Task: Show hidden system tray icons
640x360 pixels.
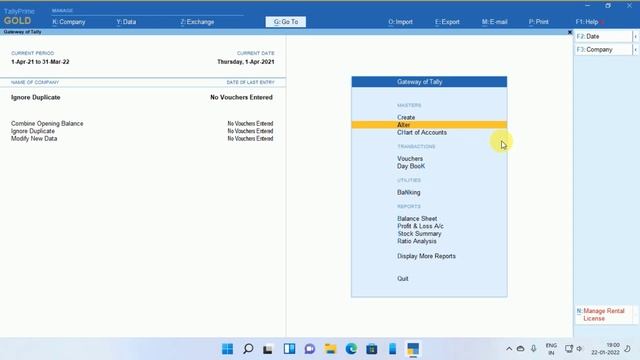Action: 509,349
